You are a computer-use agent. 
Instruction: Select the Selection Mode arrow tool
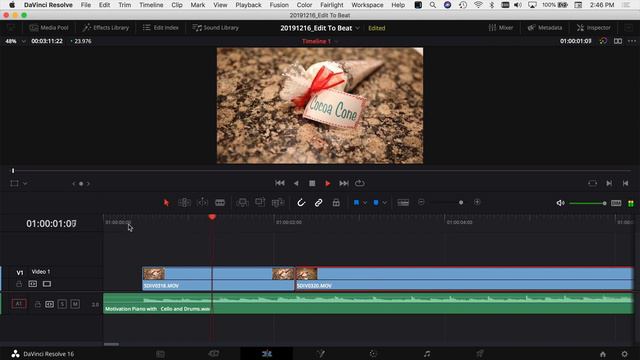point(166,202)
